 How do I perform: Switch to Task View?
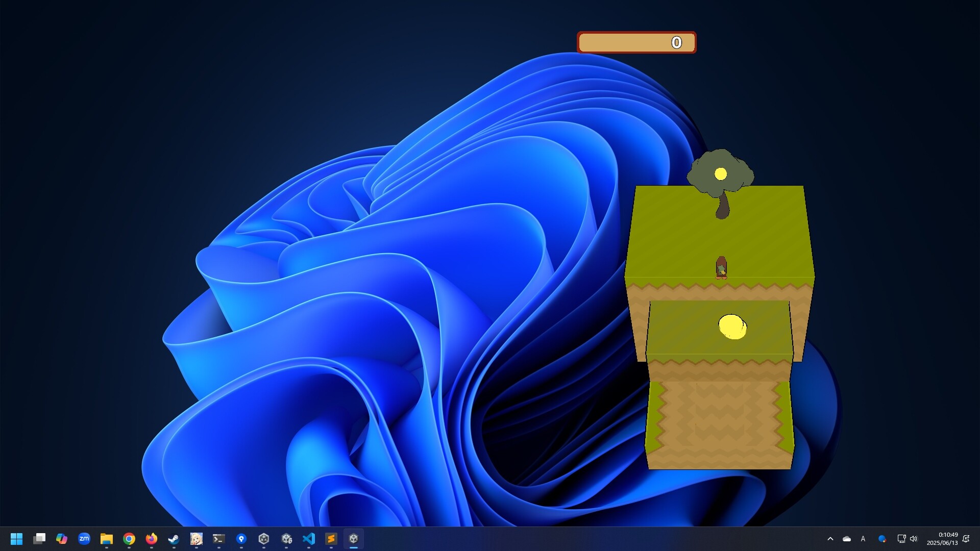[39, 538]
